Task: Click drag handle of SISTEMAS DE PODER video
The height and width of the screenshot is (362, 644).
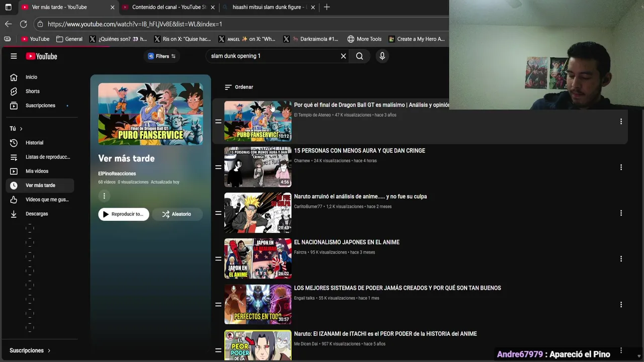Action: pyautogui.click(x=218, y=304)
